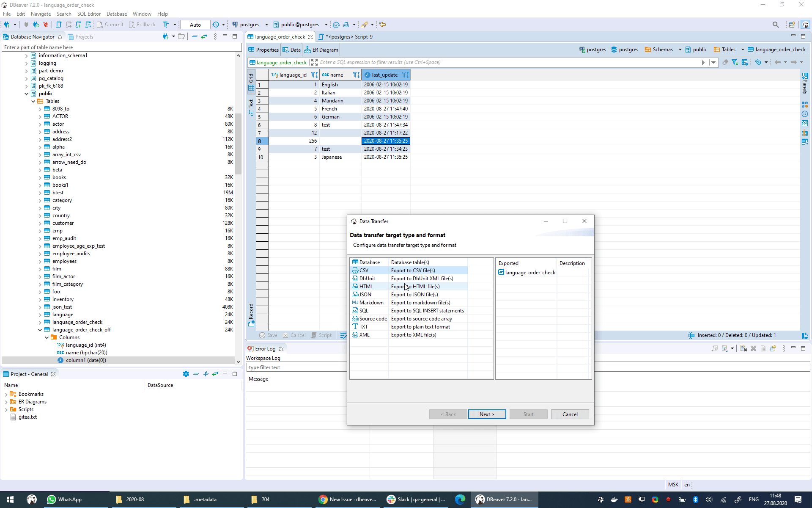Click Next in the Data Transfer dialog
Screen dimensions: 812x508
[x=487, y=414]
